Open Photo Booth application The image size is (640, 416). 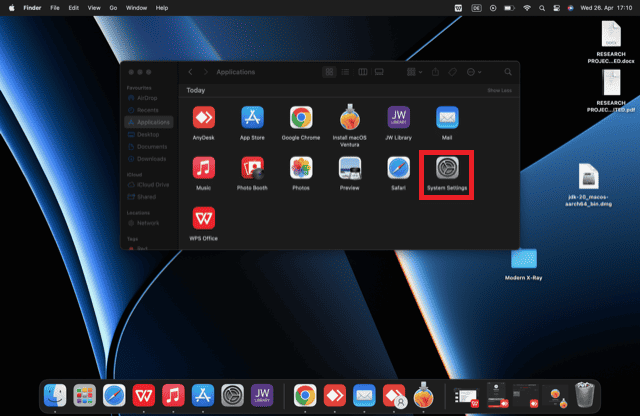pos(252,170)
